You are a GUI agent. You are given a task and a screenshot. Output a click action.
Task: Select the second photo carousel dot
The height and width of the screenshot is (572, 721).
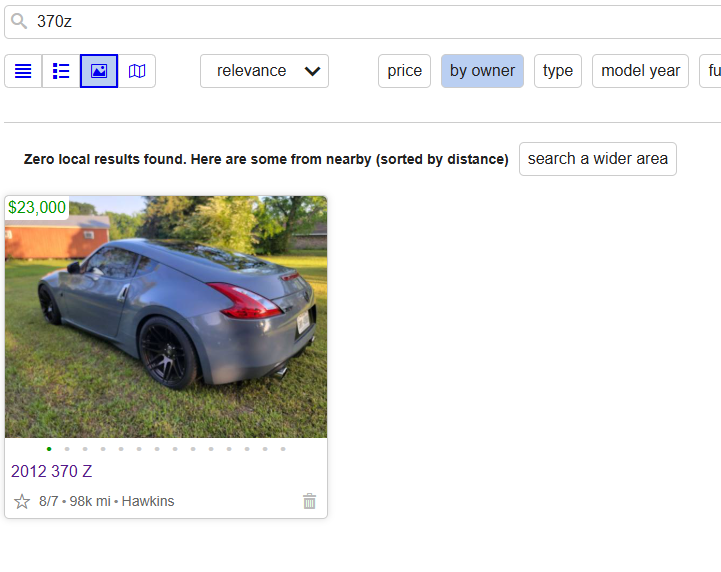(67, 449)
